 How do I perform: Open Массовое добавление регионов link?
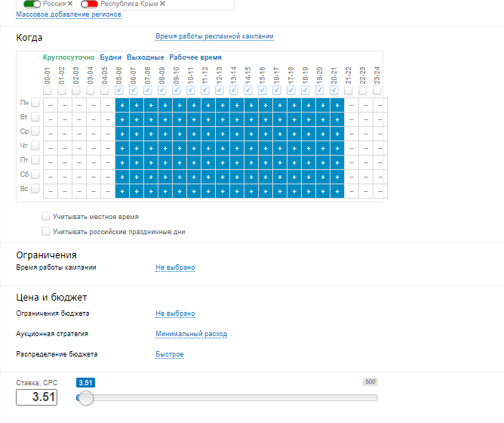(x=69, y=14)
